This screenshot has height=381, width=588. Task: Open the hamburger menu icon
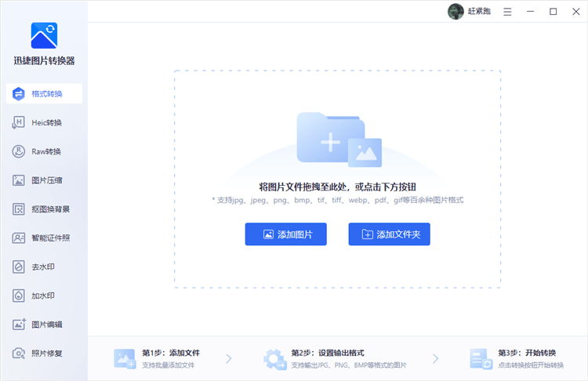(507, 12)
